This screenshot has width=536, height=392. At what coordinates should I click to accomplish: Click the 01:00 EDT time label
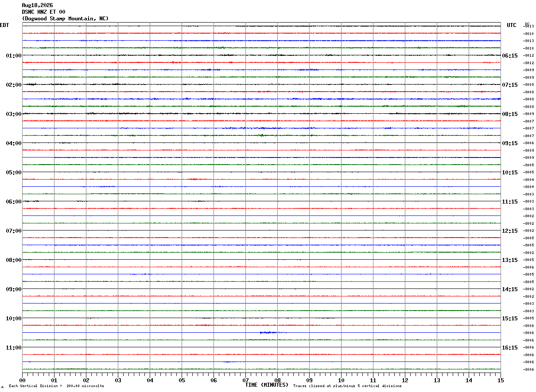pos(14,56)
